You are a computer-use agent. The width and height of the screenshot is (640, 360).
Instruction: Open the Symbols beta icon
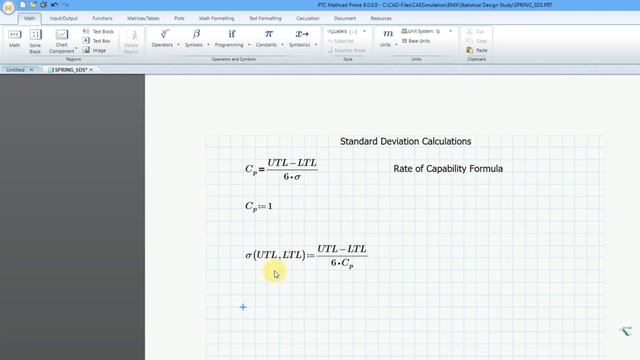[x=196, y=34]
